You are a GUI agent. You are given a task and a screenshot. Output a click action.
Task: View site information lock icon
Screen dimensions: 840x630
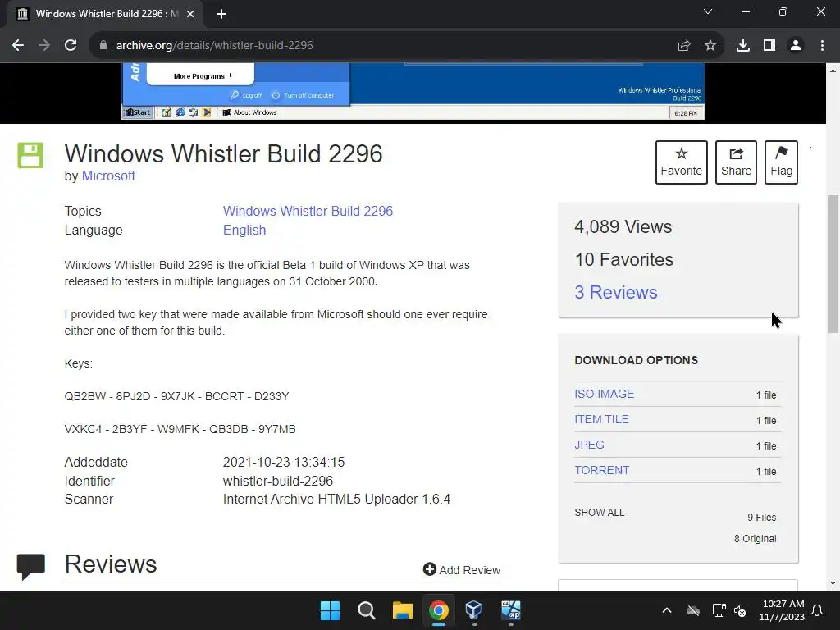pyautogui.click(x=103, y=46)
